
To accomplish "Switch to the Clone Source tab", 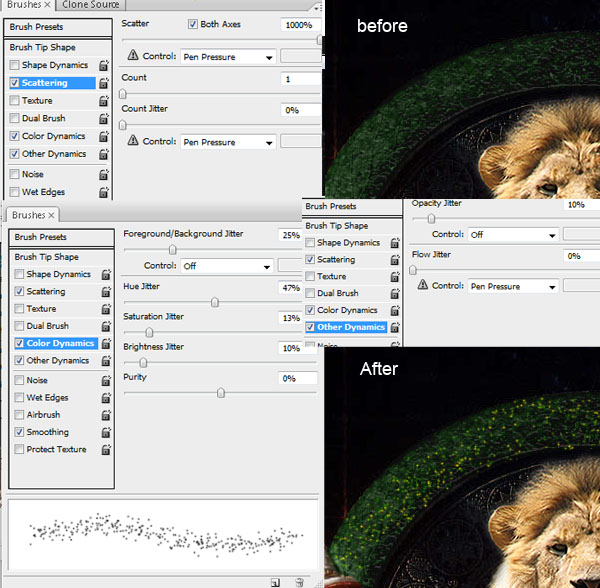I will point(91,5).
